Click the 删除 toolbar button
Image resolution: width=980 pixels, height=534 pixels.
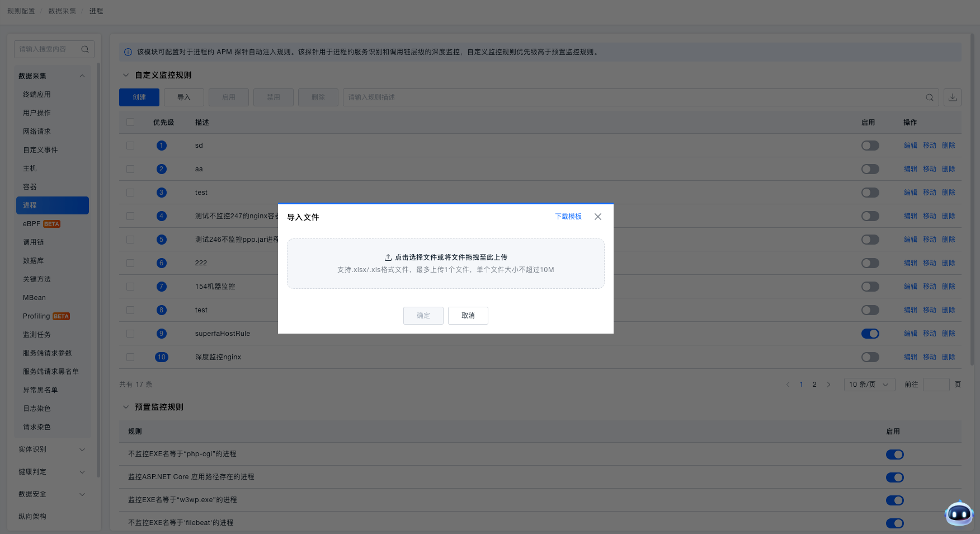[318, 97]
